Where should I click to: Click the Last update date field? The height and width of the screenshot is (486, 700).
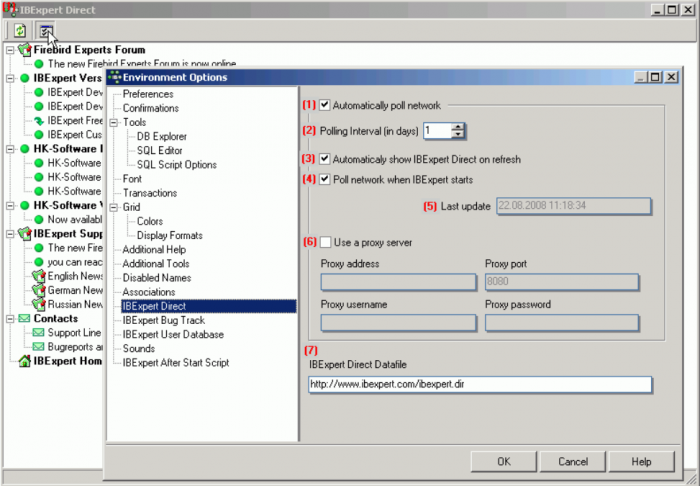574,206
